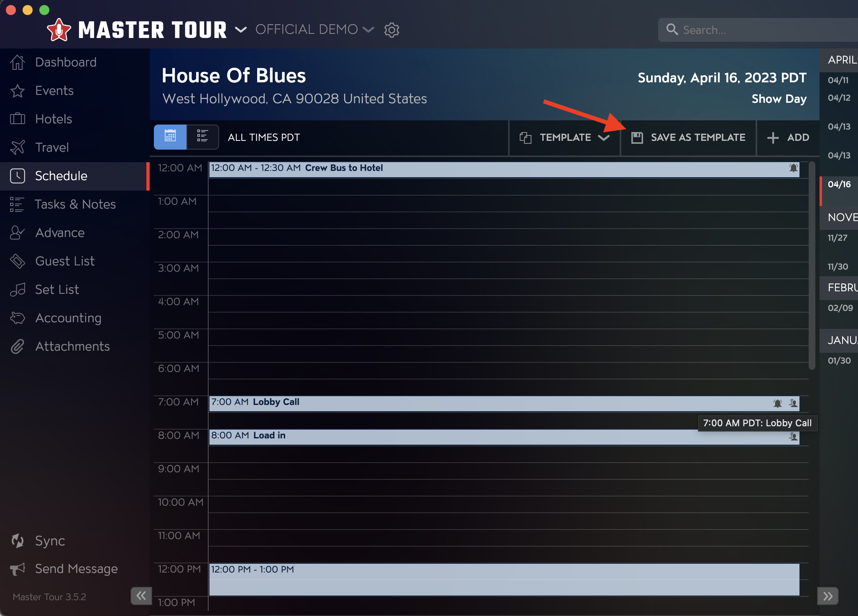Screen dimensions: 858x616
Task: Select the 12:00 PM - 1:00 PM event block
Action: 504,579
